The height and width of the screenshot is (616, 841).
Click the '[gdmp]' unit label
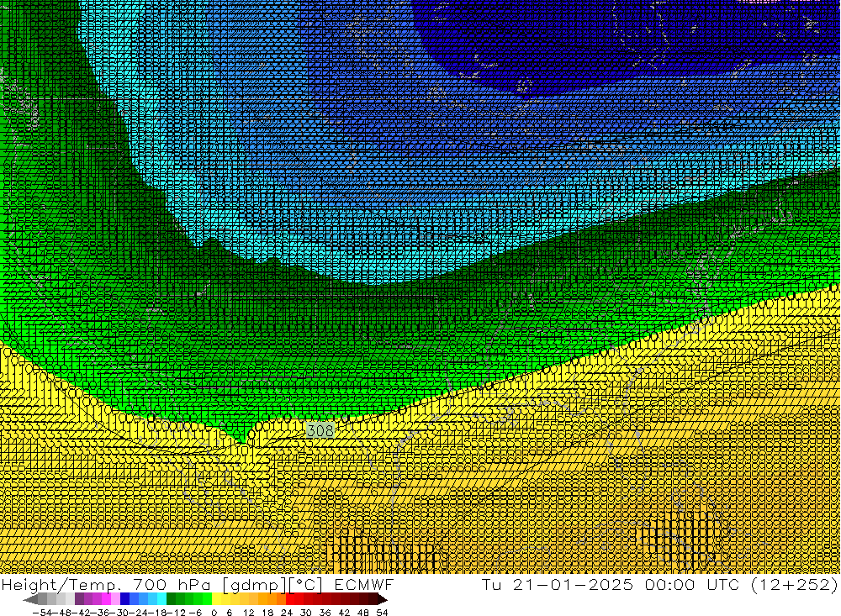[x=256, y=586]
